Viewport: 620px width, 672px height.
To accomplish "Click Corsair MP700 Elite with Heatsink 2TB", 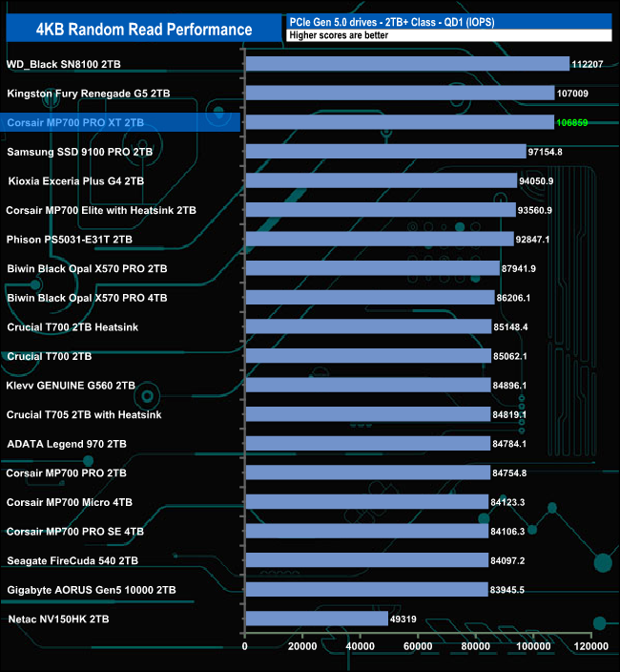I will (101, 210).
